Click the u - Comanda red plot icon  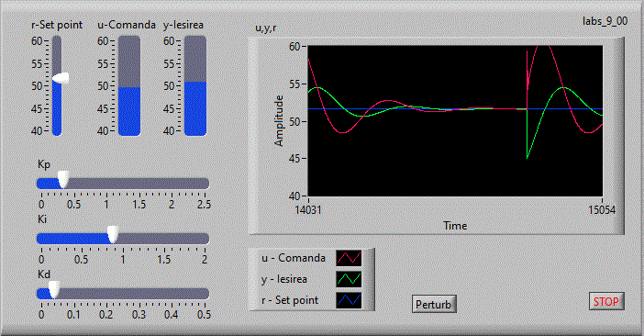point(349,258)
